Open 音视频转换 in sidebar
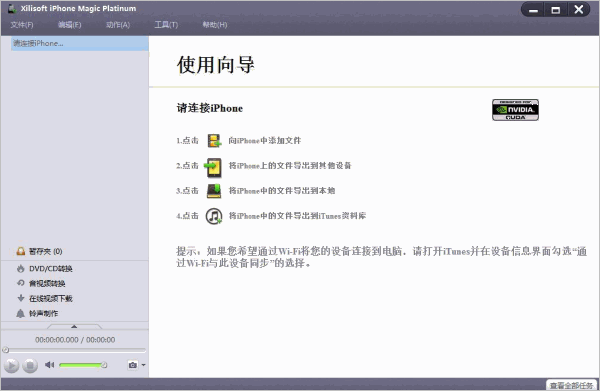The image size is (600, 391). point(41,283)
